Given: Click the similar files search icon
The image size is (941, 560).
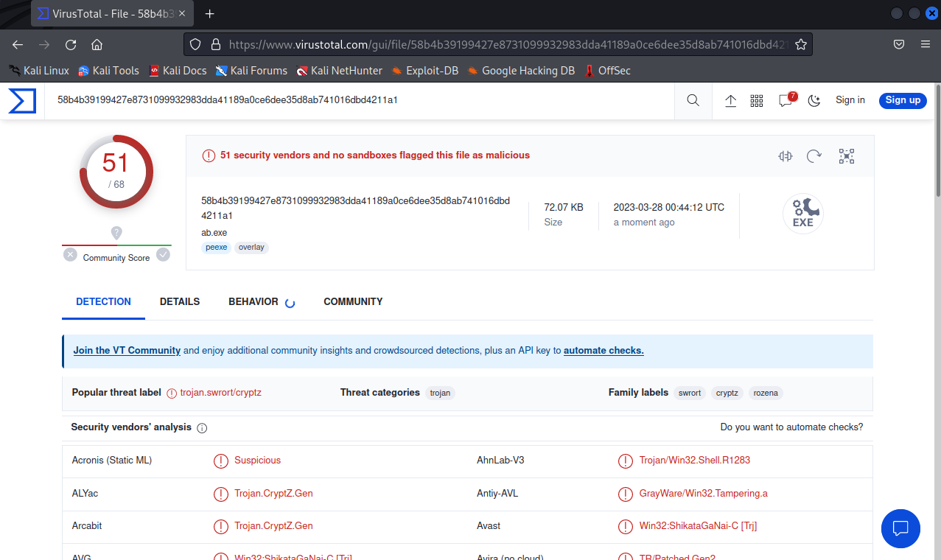Looking at the screenshot, I should click(x=786, y=156).
